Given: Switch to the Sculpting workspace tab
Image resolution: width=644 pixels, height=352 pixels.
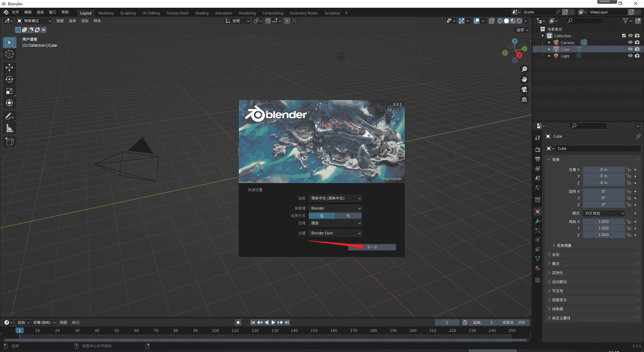Looking at the screenshot, I should pyautogui.click(x=128, y=13).
